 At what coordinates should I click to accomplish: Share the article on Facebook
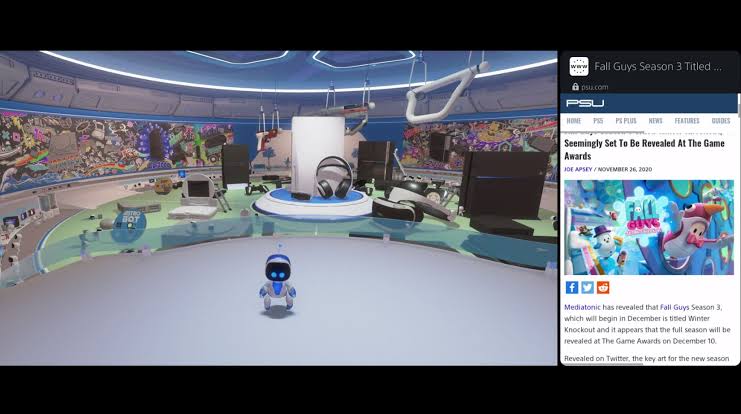(x=571, y=287)
